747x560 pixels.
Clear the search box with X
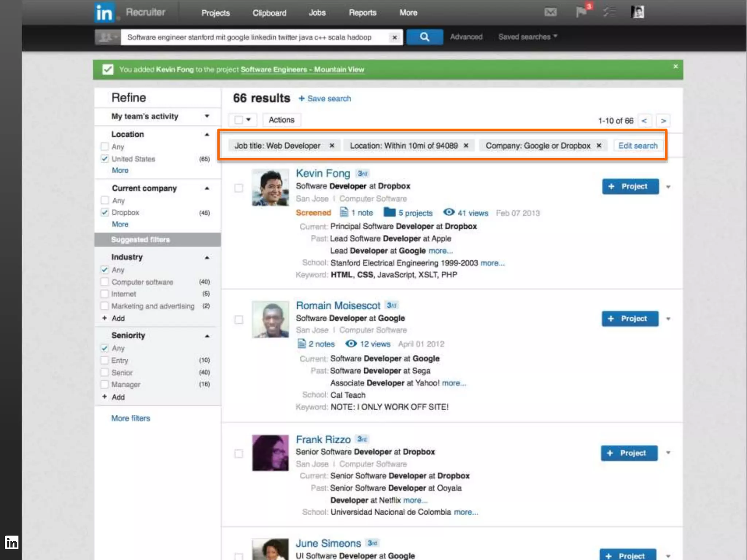point(394,37)
